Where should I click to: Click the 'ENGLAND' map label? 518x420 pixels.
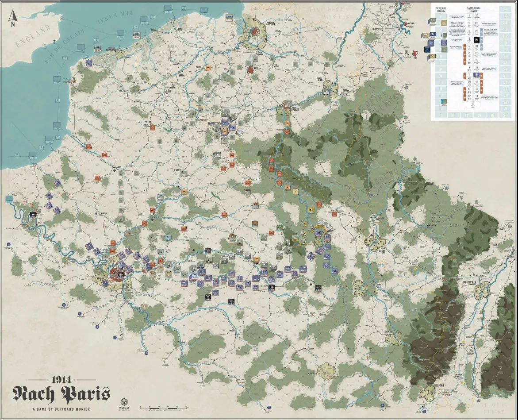coord(33,36)
